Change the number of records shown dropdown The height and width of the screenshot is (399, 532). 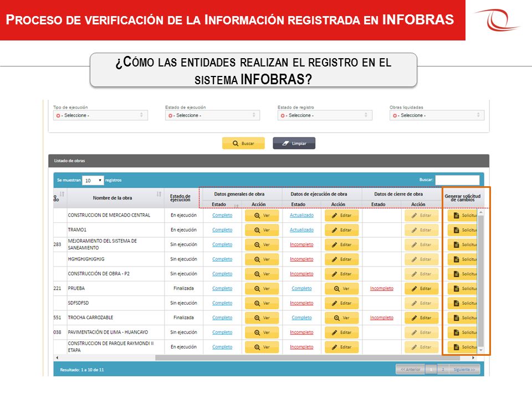[x=93, y=181]
